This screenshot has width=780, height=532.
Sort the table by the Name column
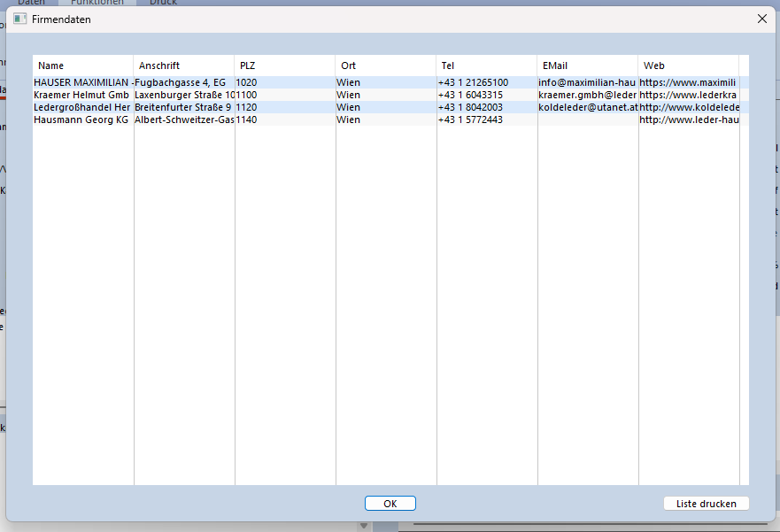50,65
